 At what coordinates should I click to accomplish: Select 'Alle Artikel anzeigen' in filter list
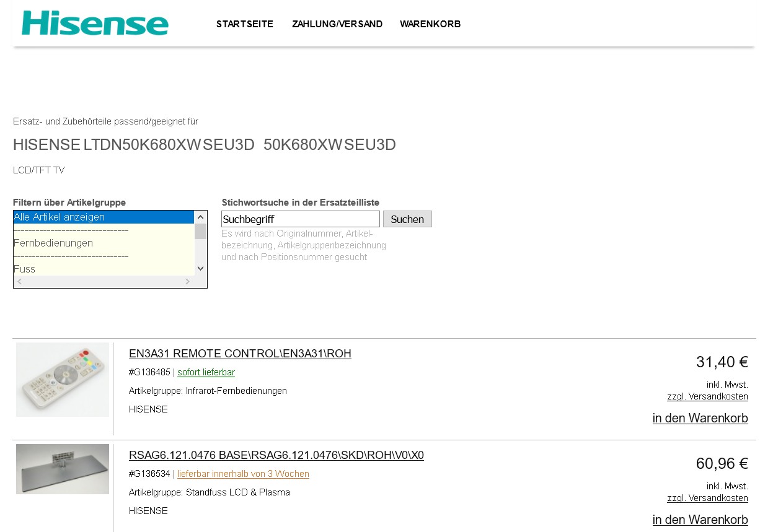click(104, 217)
